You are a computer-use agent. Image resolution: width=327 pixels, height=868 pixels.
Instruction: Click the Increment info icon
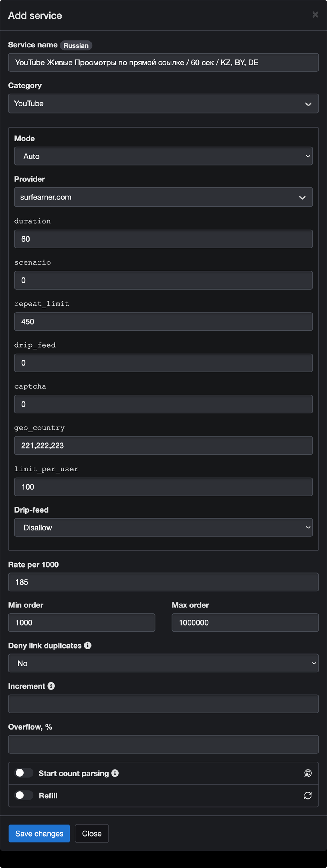click(x=51, y=686)
